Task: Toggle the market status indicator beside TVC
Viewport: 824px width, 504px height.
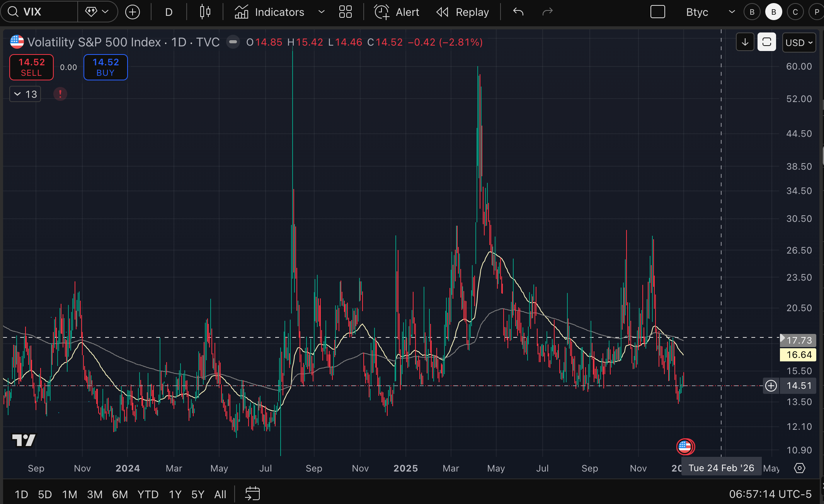Action: (x=233, y=42)
